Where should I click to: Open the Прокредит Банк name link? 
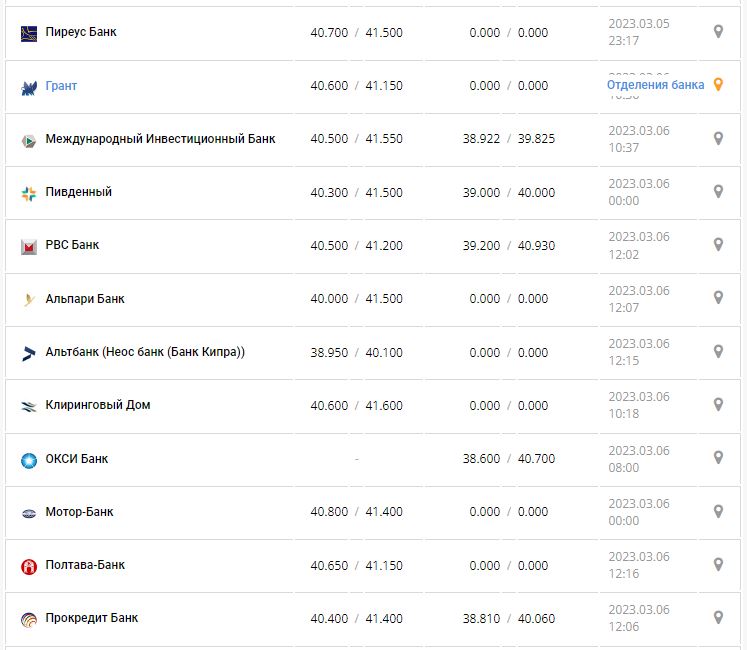point(92,618)
